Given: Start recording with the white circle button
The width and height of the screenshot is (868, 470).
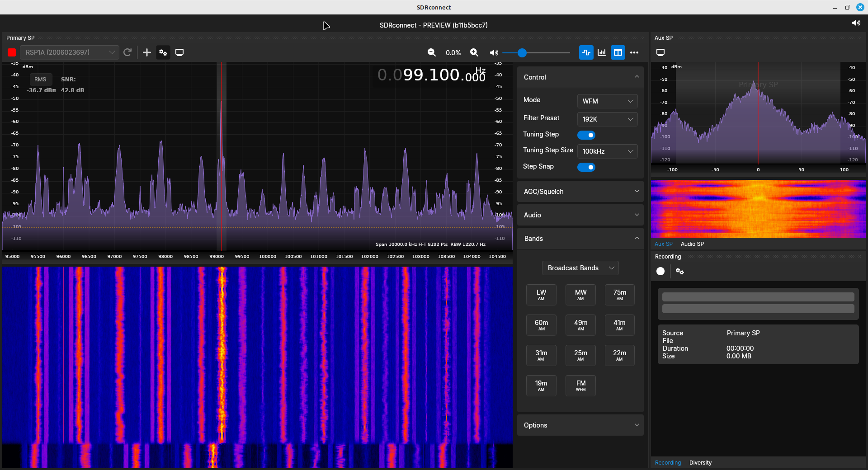Looking at the screenshot, I should 660,271.
